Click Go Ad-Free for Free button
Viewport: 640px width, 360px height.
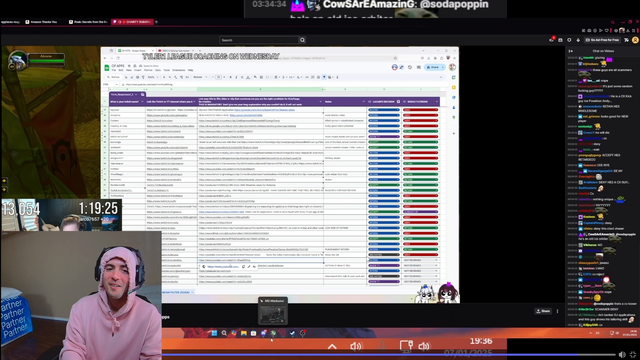pyautogui.click(x=602, y=40)
